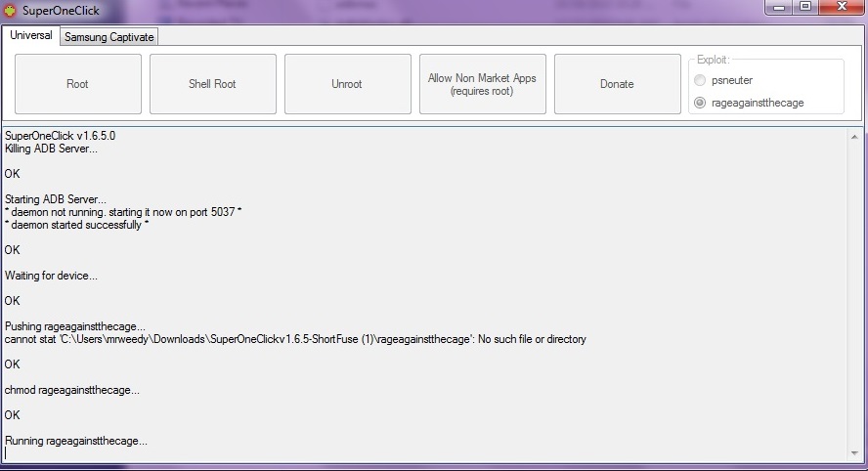Screen dimensions: 868x471
Task: Click the 'Exploit:' group label
Action: pyautogui.click(x=714, y=61)
